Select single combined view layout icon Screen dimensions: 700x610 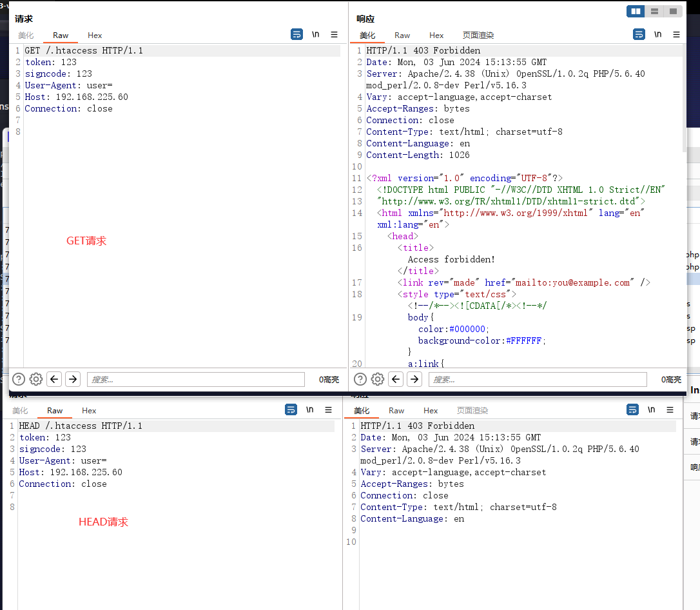tap(673, 11)
